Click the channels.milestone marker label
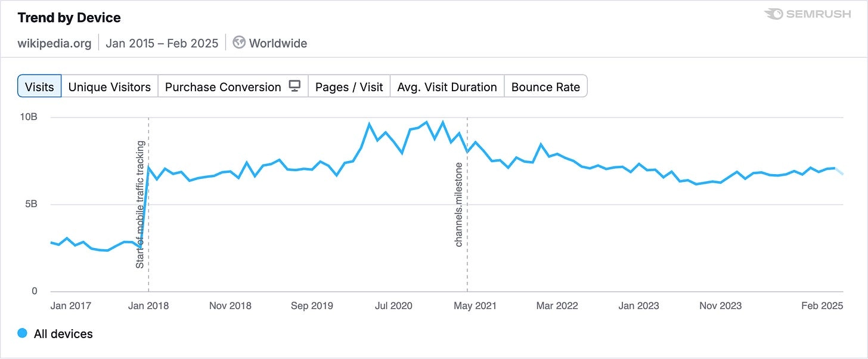Viewport: 868px width, 359px height. 459,205
